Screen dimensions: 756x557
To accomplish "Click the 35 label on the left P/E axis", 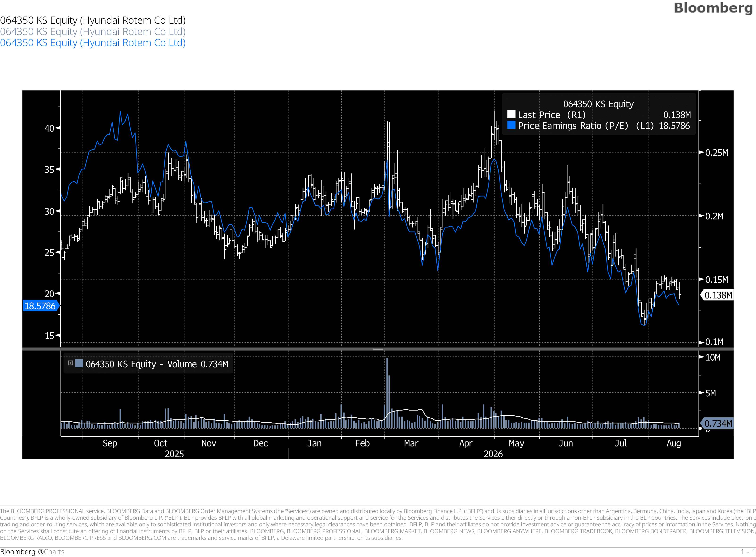I will click(49, 169).
